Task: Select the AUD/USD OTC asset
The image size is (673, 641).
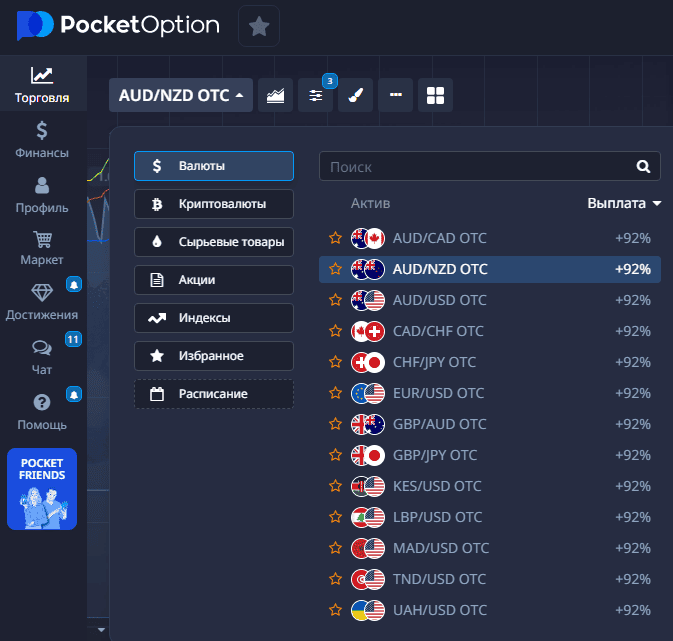Action: [490, 300]
